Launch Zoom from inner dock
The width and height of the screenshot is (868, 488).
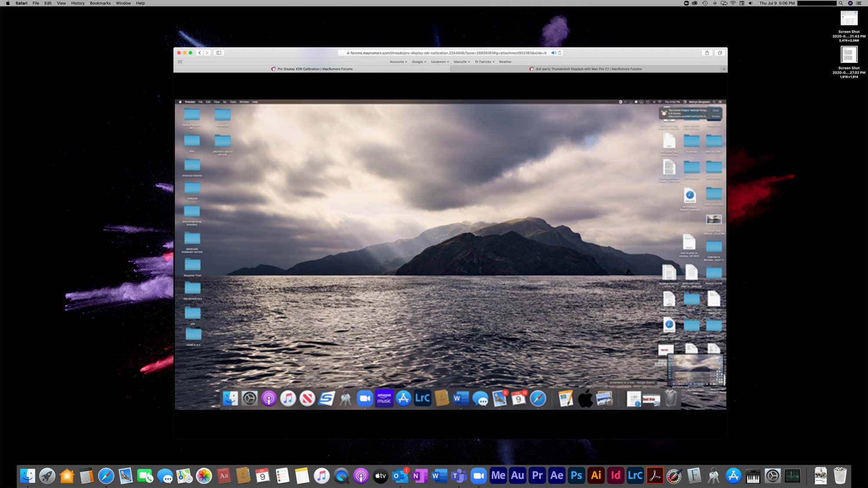(365, 398)
